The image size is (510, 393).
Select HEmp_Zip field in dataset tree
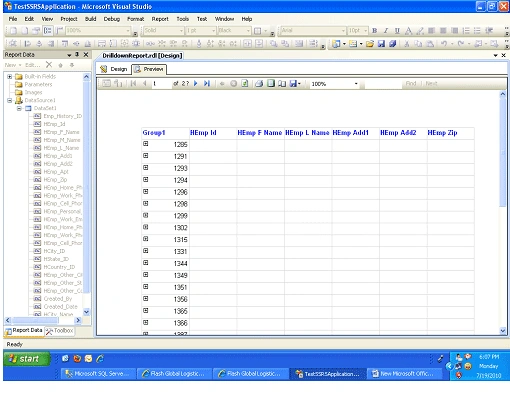(55, 180)
